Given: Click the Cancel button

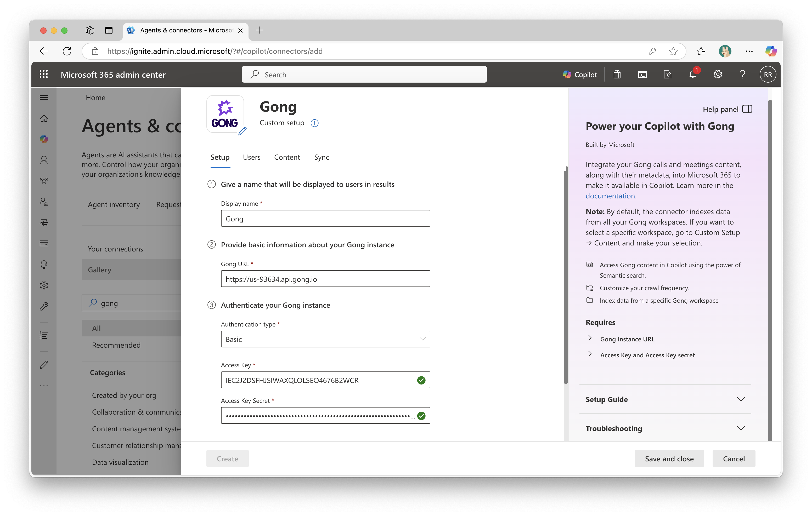Looking at the screenshot, I should tap(734, 459).
